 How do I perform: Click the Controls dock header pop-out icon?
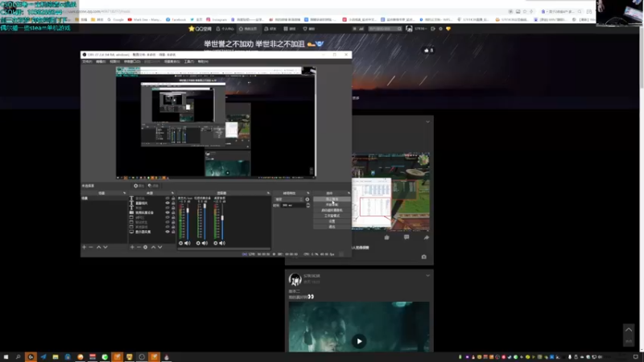[349, 193]
